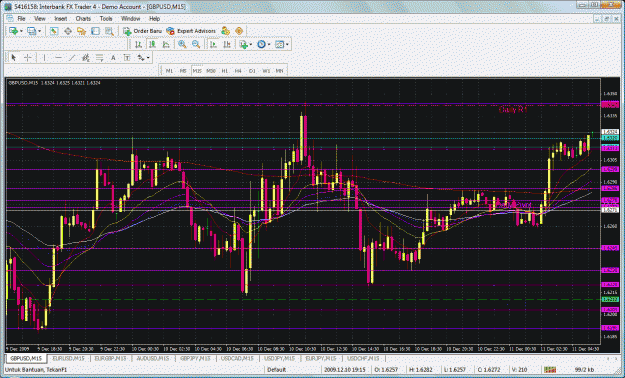Open a new chart with the New Chart icon

click(x=13, y=31)
